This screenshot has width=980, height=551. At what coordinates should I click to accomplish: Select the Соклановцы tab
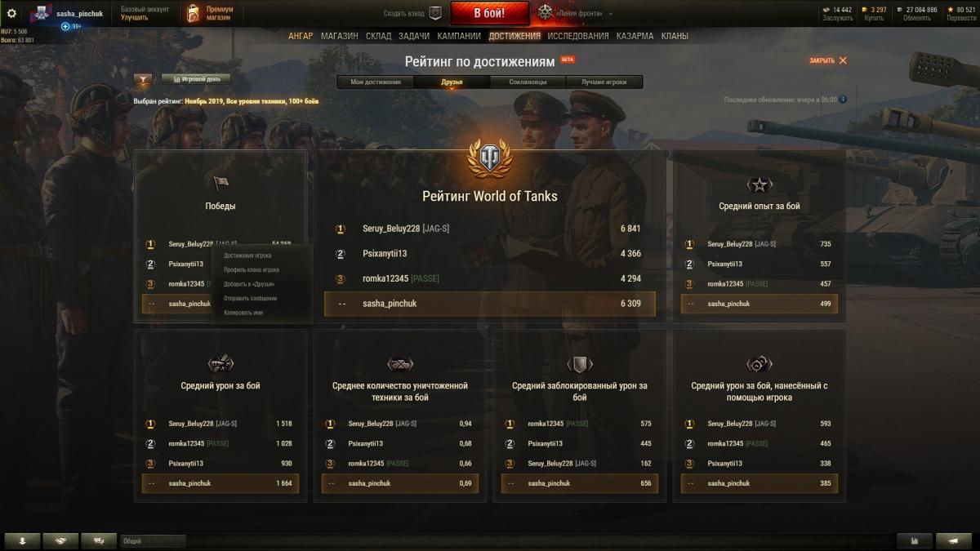pos(528,82)
